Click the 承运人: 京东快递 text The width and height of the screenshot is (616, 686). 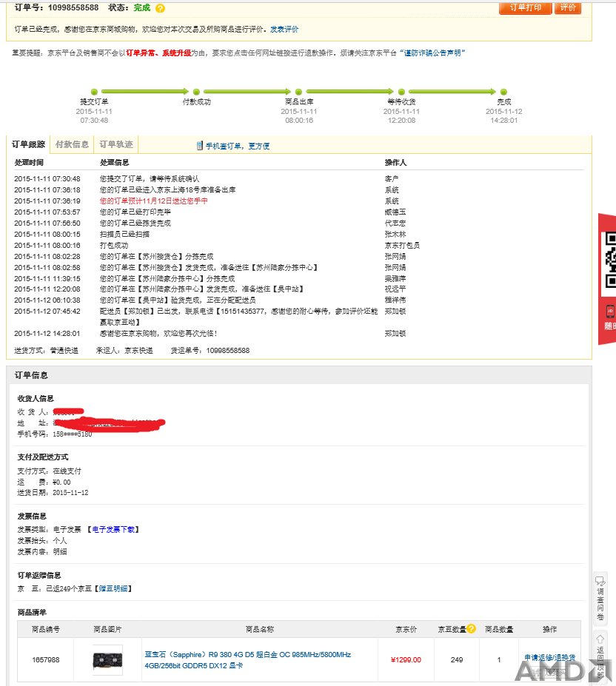coord(124,351)
